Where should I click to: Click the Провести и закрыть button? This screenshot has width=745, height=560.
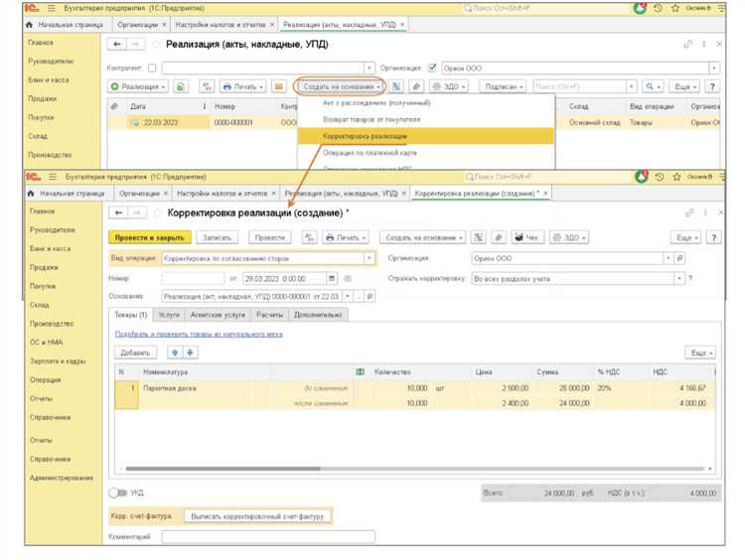150,237
